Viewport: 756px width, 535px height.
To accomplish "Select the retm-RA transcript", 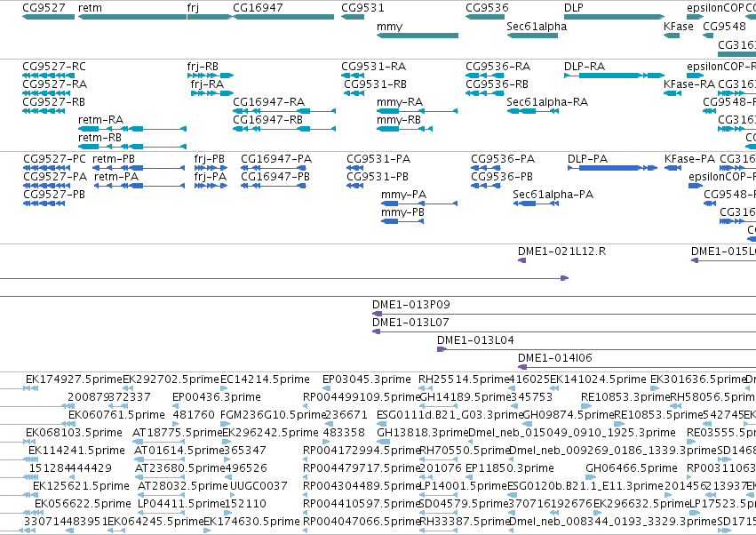I will coord(132,129).
